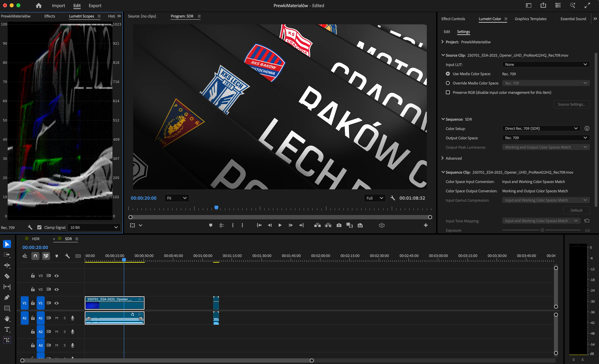Click the Export Frame camera icon
The image size is (599, 364).
[339, 225]
